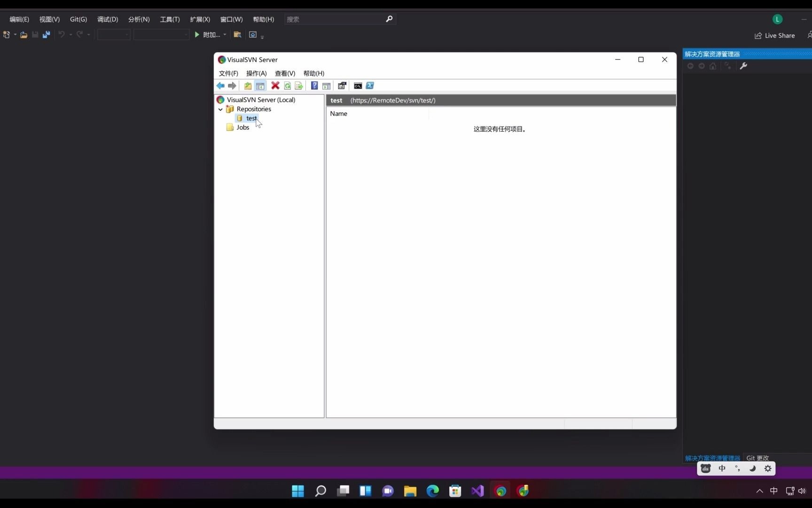Click the Open File icon in Visual Studio

pyautogui.click(x=23, y=35)
